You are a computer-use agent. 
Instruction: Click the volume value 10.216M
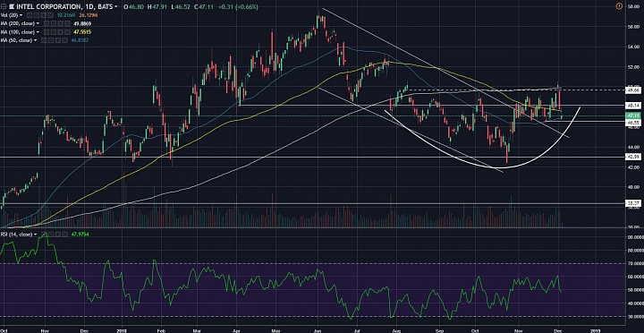click(66, 15)
